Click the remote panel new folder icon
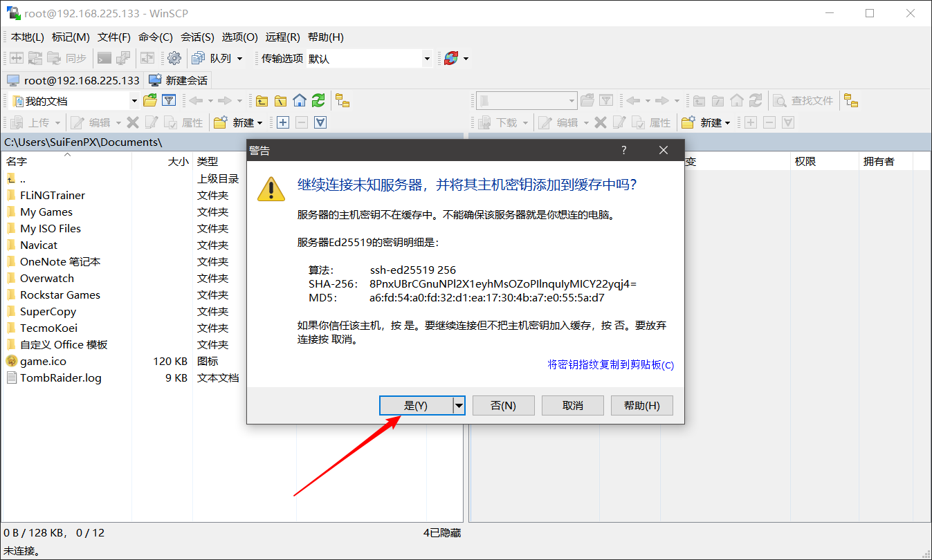932x560 pixels. [688, 122]
